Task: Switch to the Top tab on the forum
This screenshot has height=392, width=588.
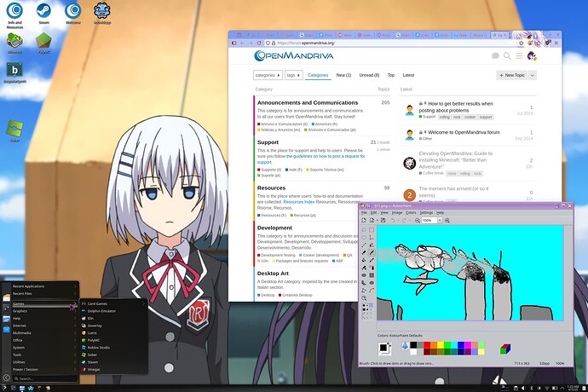Action: [391, 75]
